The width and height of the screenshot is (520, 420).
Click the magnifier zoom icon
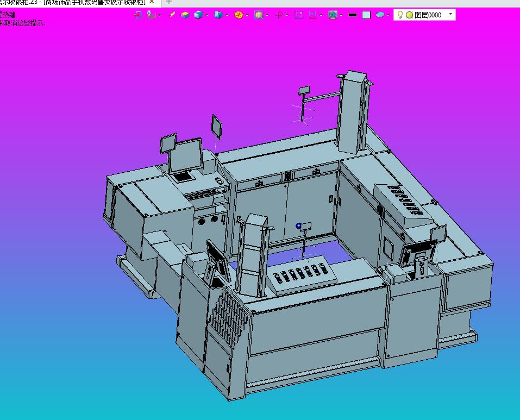pyautogui.click(x=259, y=15)
